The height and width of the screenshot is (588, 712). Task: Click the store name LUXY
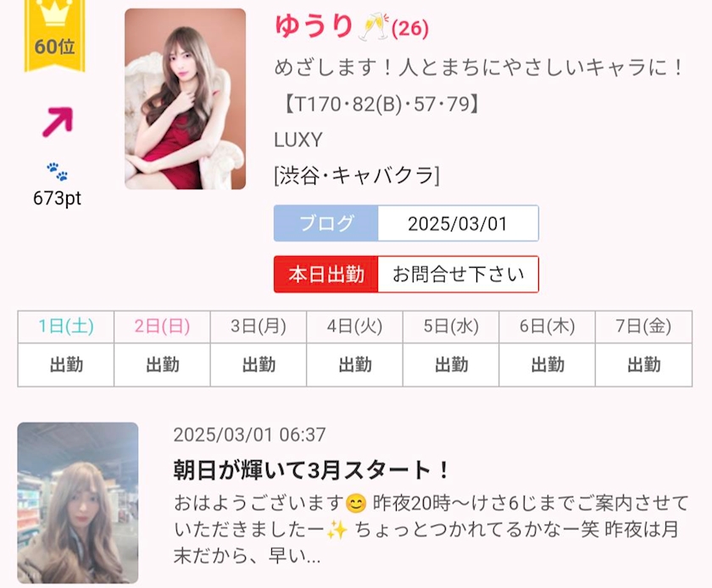[x=298, y=140]
